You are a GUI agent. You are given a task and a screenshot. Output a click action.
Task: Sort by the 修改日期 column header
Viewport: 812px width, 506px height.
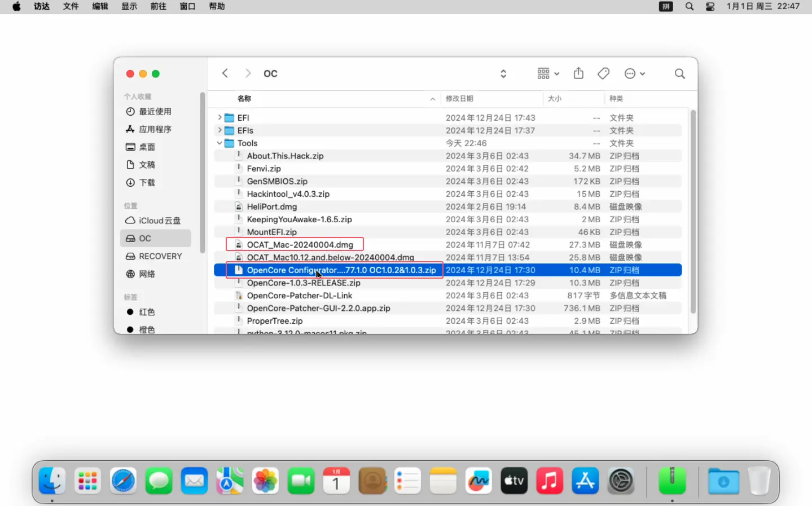coord(459,99)
